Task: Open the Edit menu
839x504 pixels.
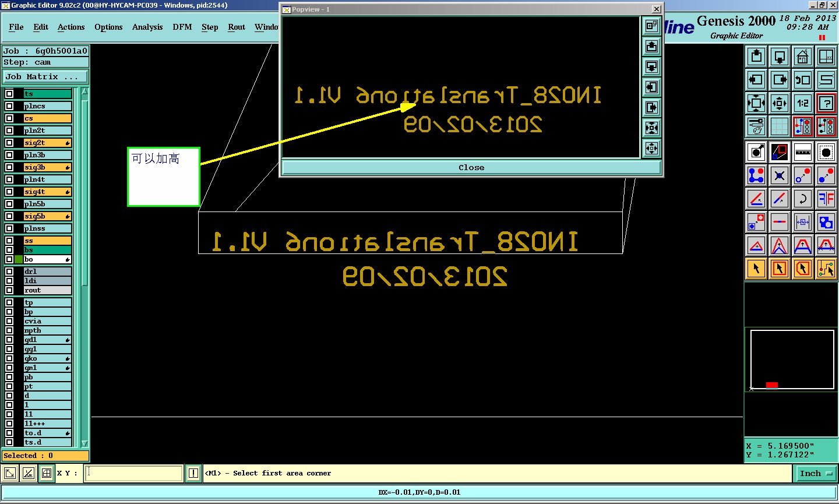Action: tap(41, 27)
